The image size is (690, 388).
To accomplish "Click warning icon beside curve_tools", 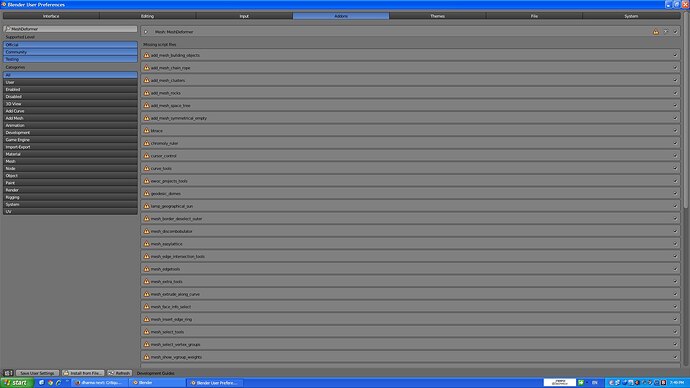I will 147,168.
